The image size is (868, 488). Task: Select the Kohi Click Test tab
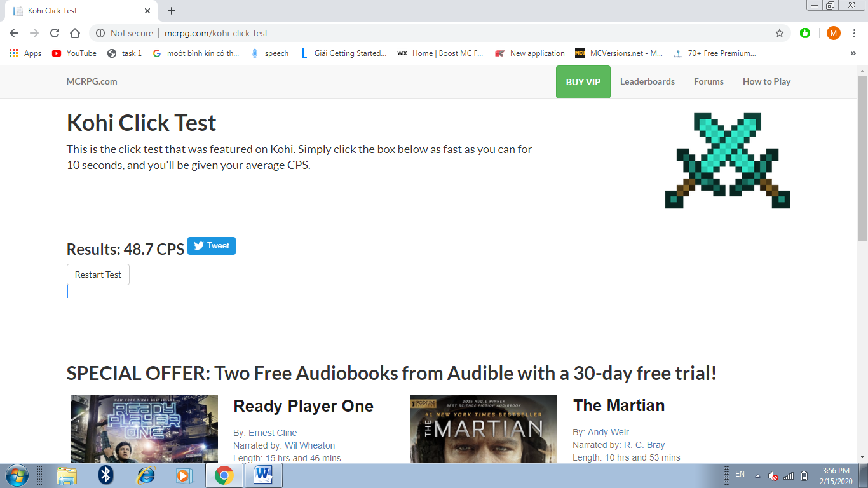81,11
